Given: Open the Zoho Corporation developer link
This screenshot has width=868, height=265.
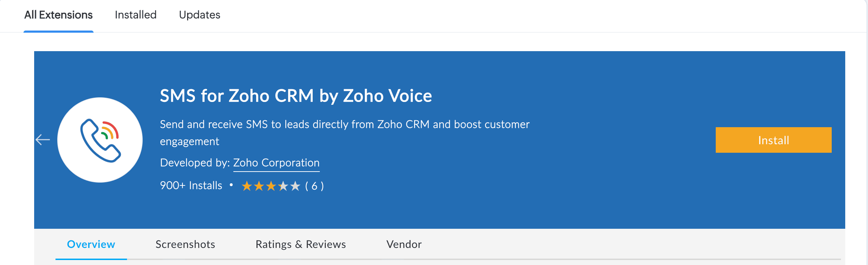Looking at the screenshot, I should point(276,163).
